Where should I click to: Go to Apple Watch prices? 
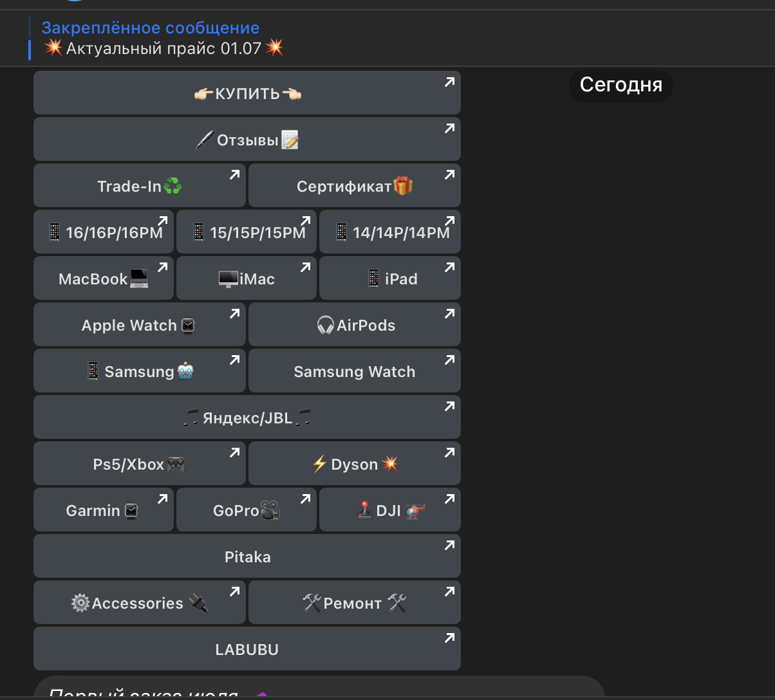tap(139, 325)
